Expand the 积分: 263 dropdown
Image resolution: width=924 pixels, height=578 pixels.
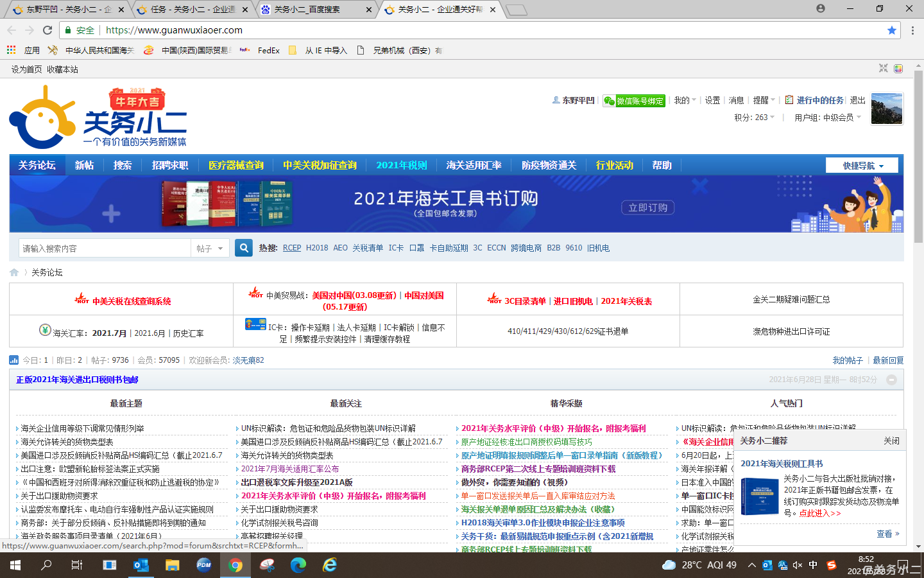click(754, 118)
